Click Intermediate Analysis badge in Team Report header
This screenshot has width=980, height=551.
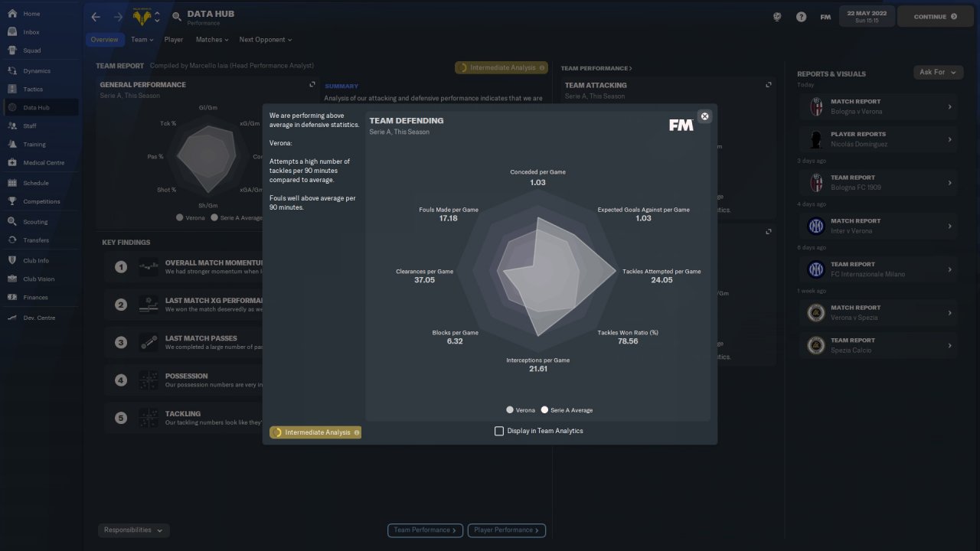(x=501, y=67)
